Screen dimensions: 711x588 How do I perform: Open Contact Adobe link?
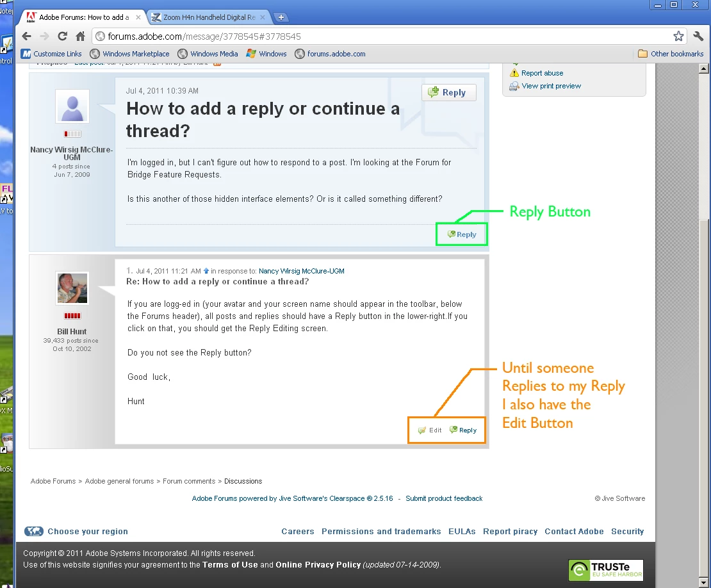[x=574, y=532]
